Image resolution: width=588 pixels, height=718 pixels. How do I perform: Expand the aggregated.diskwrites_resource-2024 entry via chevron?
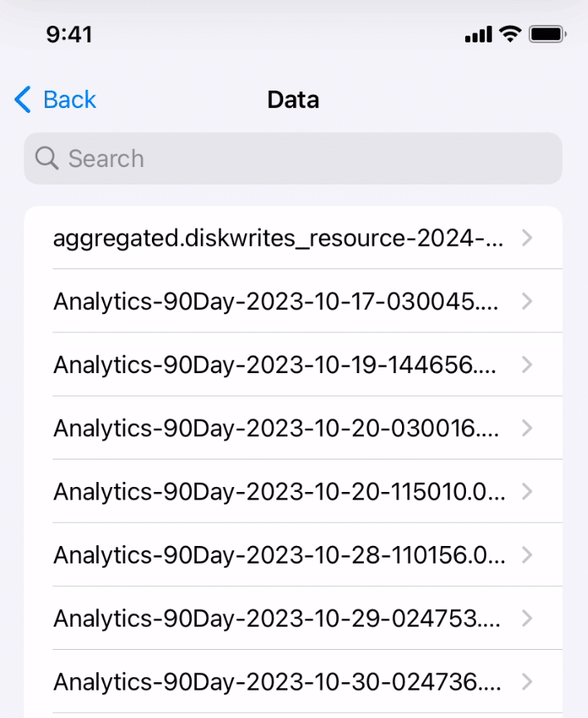[x=527, y=238]
